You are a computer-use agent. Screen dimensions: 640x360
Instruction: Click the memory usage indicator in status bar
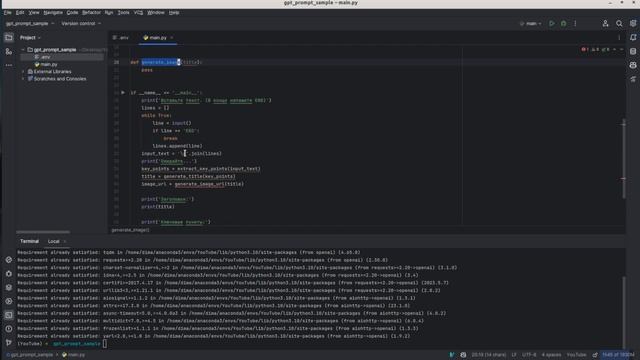click(618, 355)
